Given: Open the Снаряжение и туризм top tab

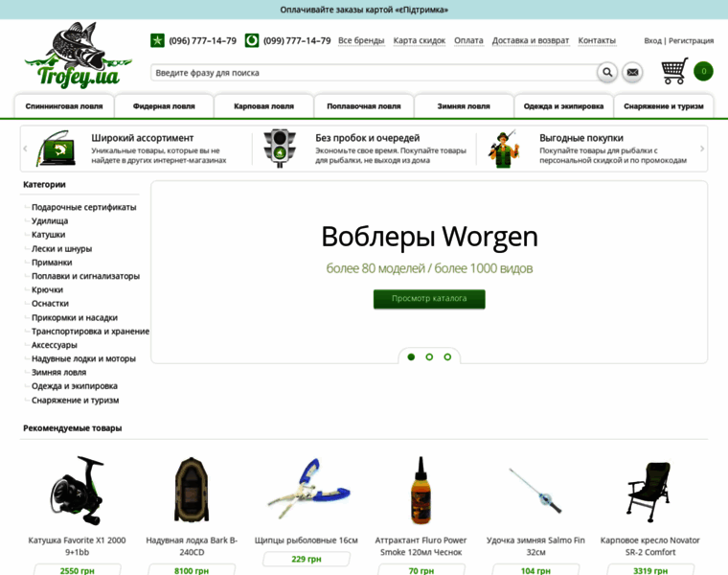Looking at the screenshot, I should pos(664,106).
